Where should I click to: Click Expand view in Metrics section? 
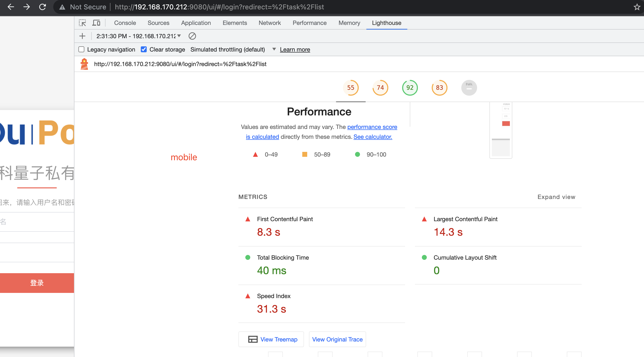556,197
